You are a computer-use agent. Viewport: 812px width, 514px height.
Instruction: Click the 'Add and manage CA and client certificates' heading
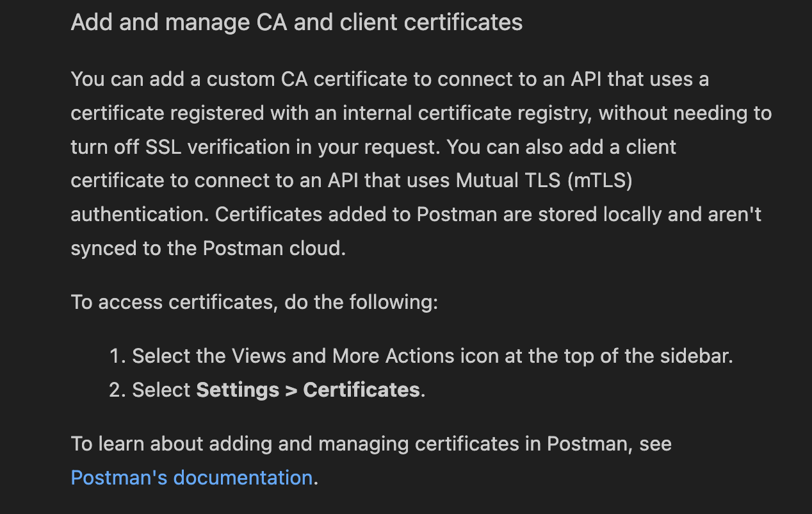(296, 22)
